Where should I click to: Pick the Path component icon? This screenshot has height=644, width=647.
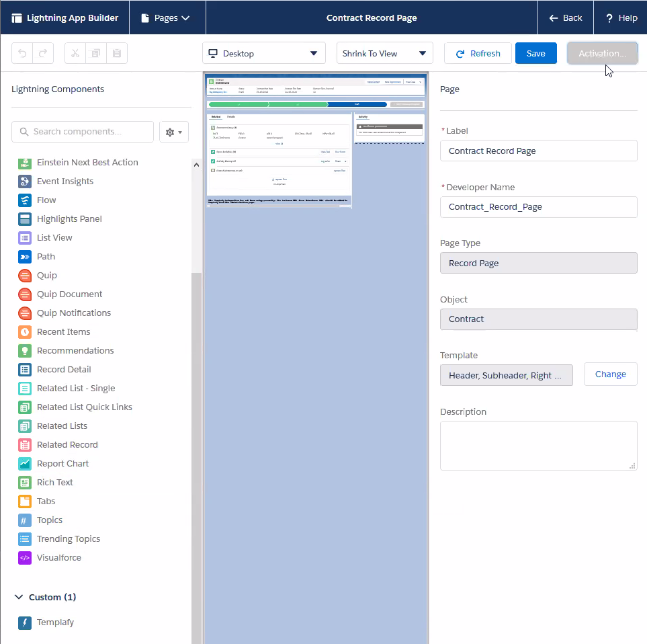click(x=25, y=257)
